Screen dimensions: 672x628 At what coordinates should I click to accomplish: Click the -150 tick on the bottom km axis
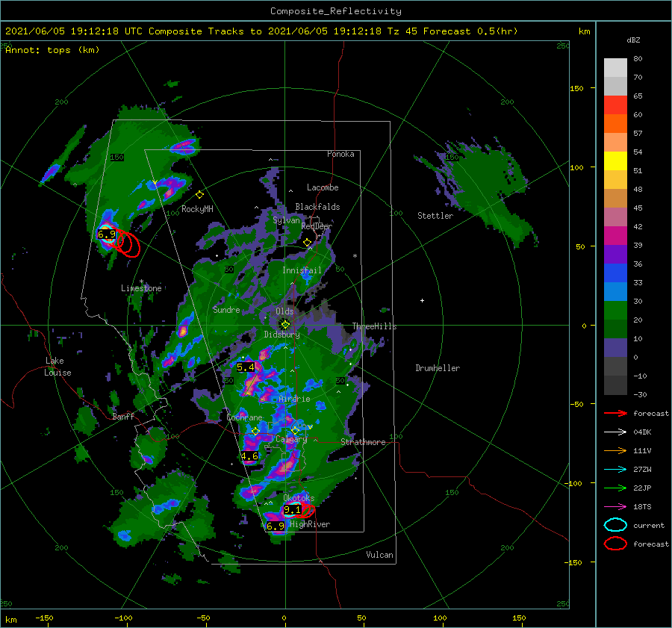[x=45, y=618]
